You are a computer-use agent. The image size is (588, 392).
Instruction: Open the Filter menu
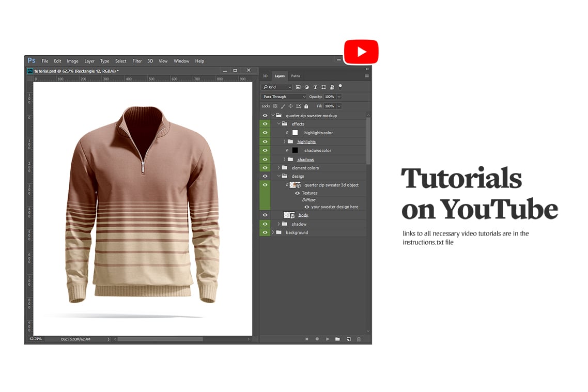point(137,61)
